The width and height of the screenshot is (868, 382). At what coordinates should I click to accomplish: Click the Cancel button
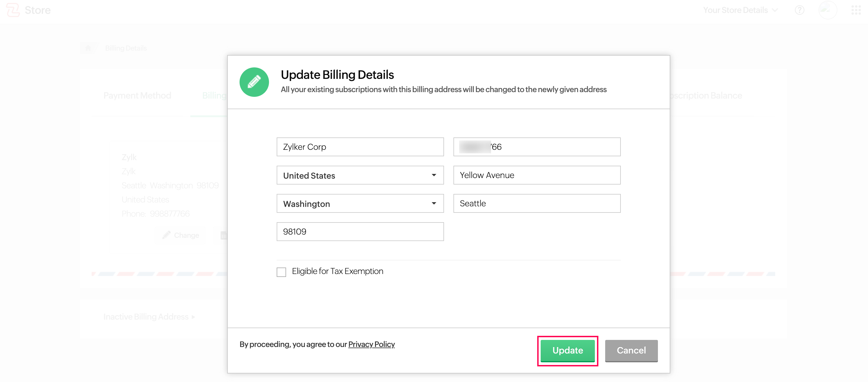tap(631, 351)
